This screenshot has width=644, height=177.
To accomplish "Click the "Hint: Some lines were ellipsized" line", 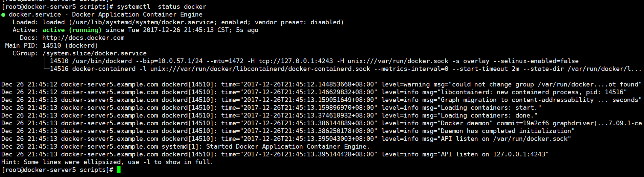I will click(107, 162).
